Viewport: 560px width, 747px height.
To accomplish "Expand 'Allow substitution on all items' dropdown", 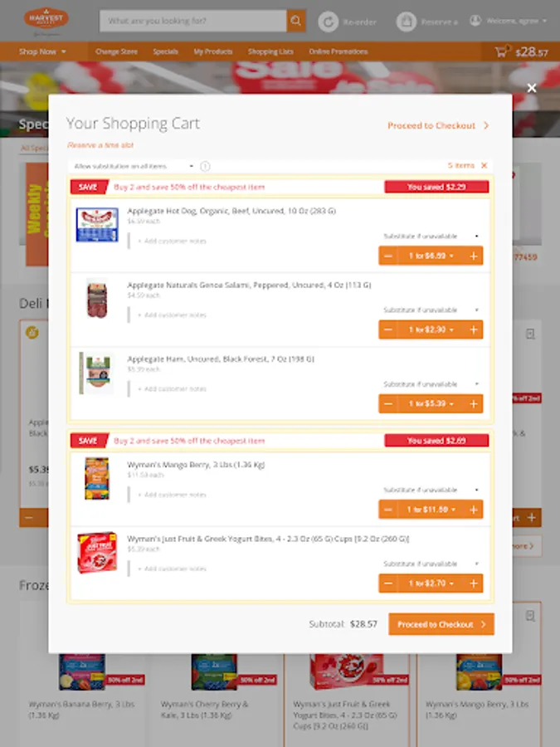I will pos(134,166).
